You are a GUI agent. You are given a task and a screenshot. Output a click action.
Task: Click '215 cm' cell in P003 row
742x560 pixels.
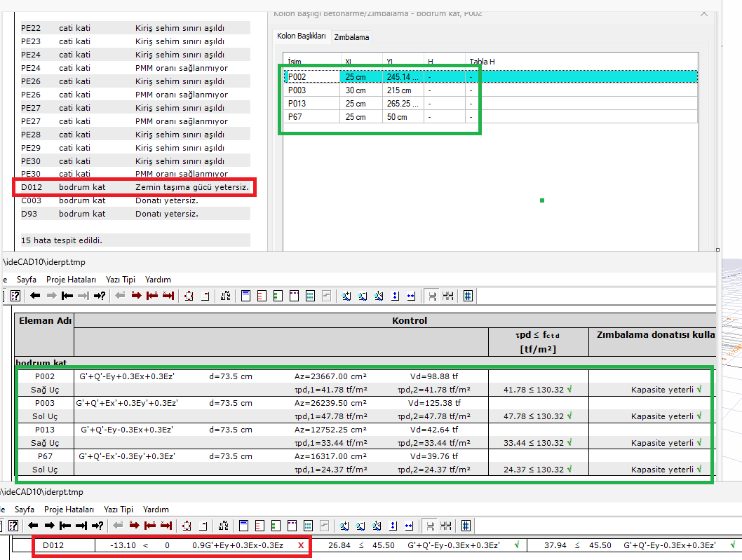click(399, 90)
